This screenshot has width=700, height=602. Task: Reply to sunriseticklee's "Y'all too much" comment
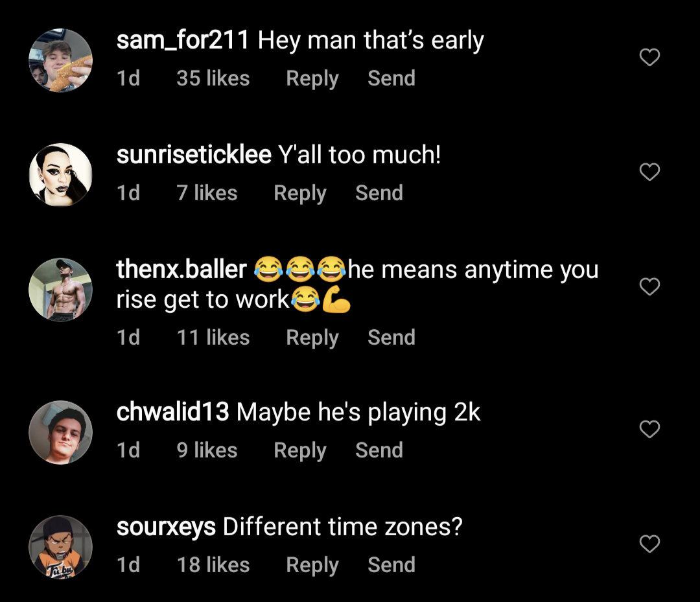300,193
